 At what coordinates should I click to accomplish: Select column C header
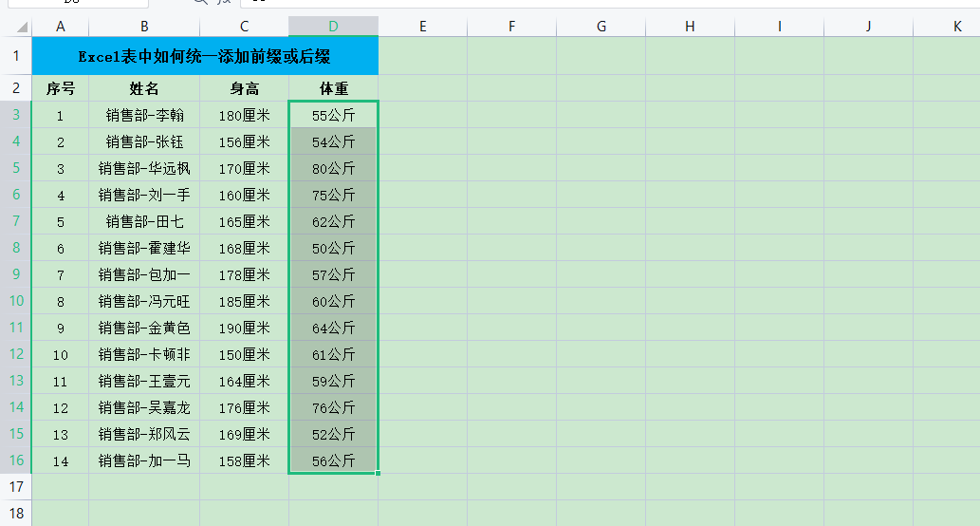coord(245,27)
